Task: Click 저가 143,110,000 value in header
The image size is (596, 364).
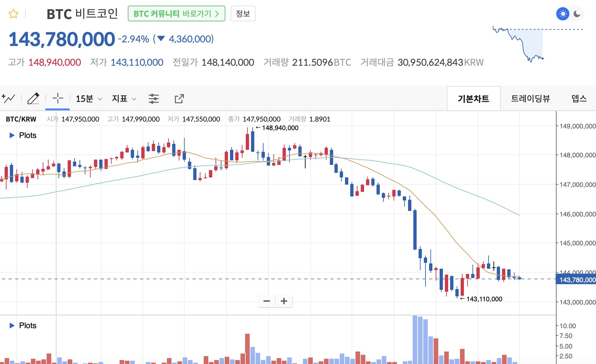Action: pos(137,62)
